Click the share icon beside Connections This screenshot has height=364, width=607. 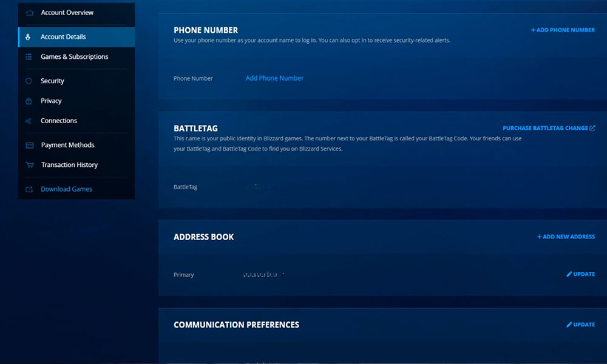pyautogui.click(x=29, y=121)
